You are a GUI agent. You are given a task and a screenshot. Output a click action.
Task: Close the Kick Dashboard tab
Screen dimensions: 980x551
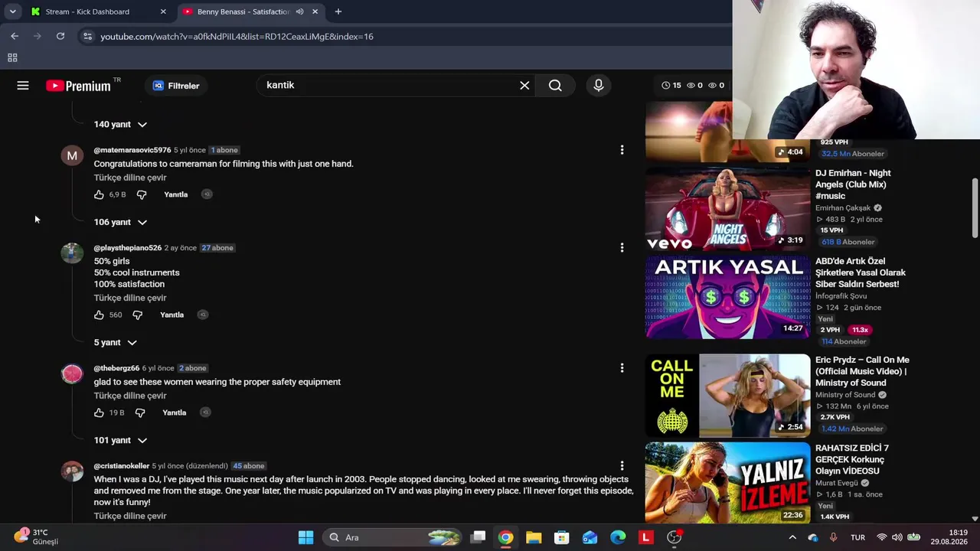click(x=163, y=11)
